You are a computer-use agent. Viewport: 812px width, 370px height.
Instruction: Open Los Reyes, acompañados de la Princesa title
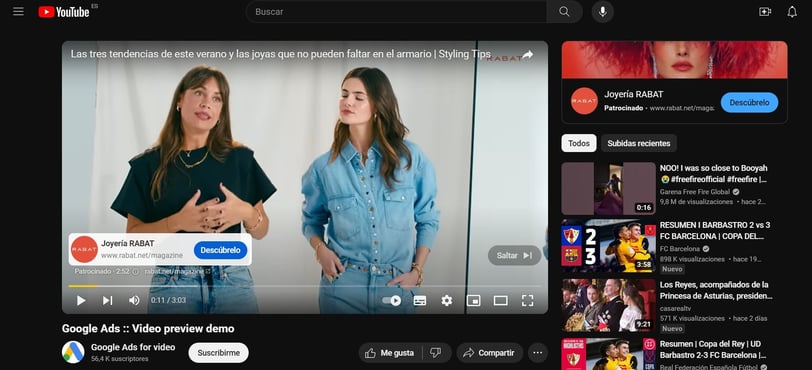click(x=716, y=290)
